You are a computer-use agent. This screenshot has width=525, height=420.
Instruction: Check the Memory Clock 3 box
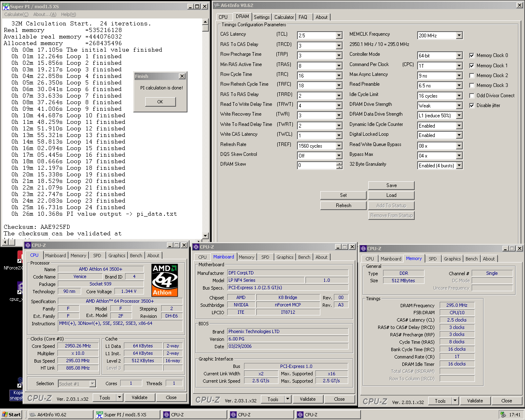tap(472, 85)
